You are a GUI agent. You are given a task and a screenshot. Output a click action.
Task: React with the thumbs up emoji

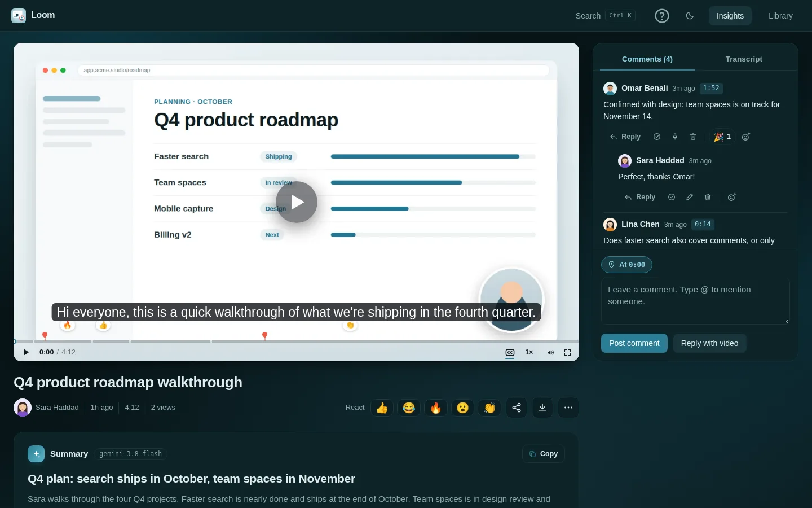382,408
